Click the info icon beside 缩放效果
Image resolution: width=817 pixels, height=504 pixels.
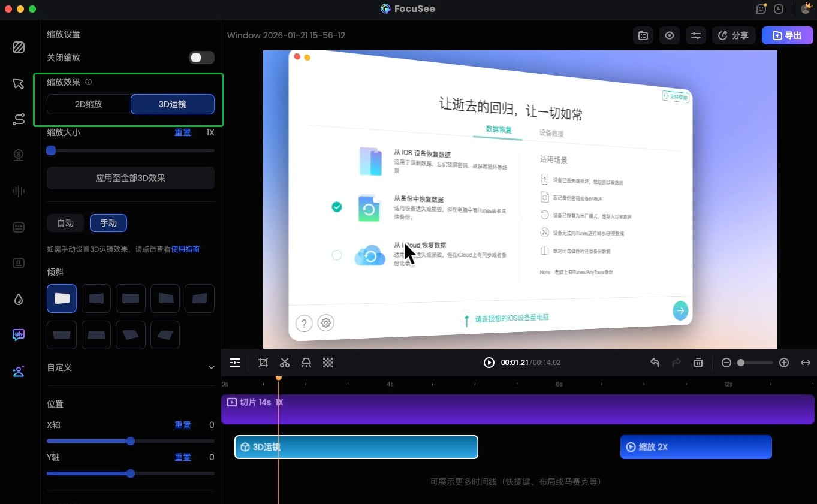89,82
